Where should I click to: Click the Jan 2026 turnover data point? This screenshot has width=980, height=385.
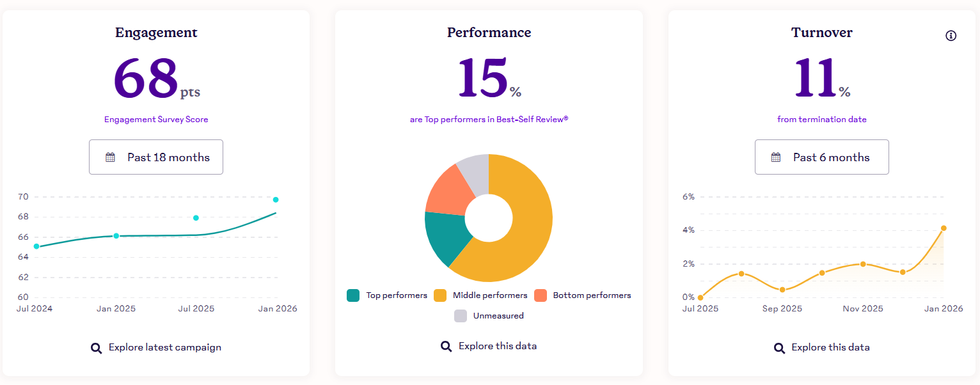[x=944, y=228]
